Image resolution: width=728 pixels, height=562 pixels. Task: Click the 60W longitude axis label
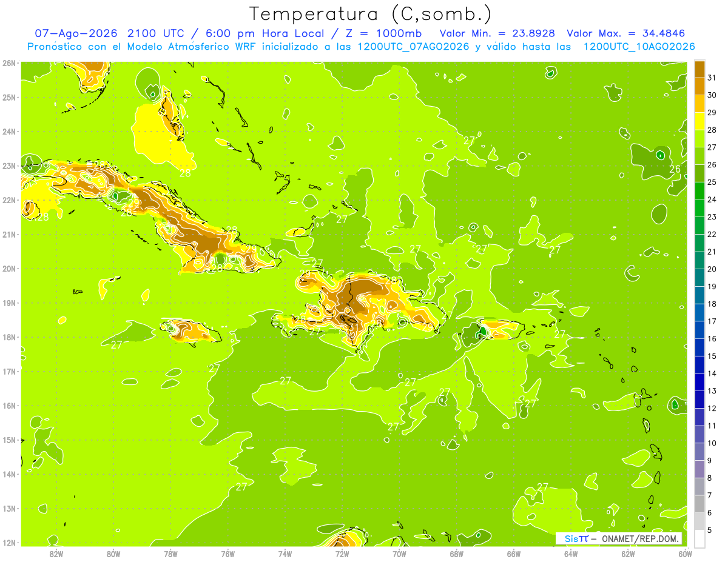pos(686,554)
